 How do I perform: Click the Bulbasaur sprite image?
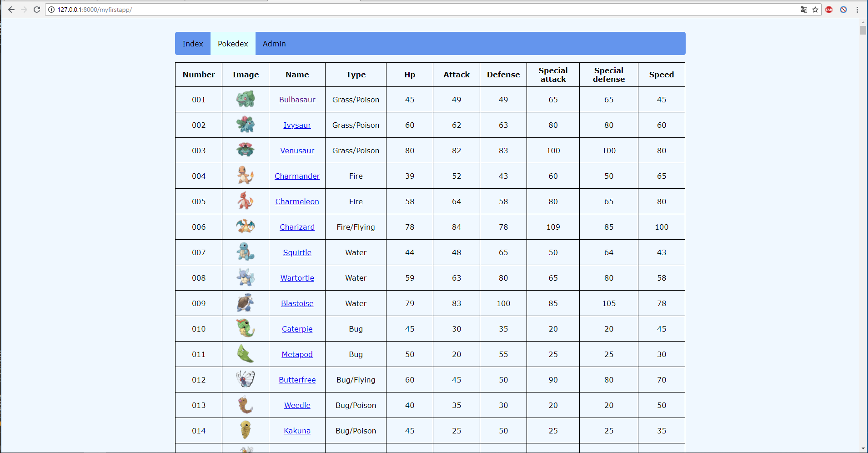[x=246, y=99]
